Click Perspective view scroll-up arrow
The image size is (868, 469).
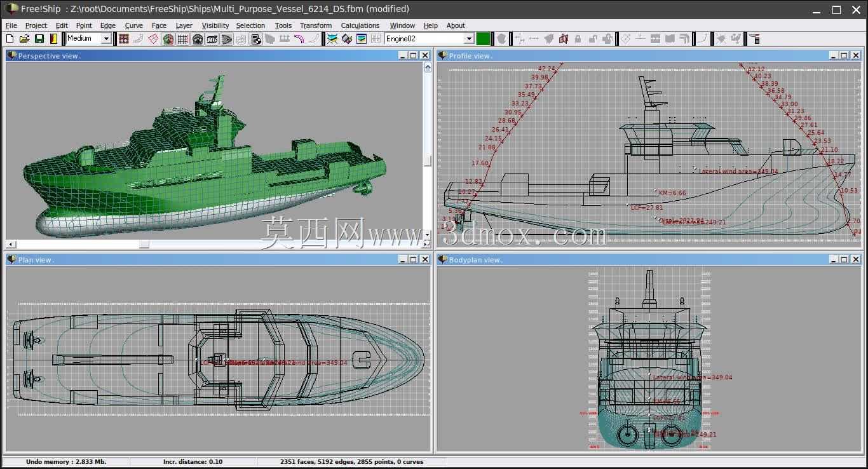428,66
